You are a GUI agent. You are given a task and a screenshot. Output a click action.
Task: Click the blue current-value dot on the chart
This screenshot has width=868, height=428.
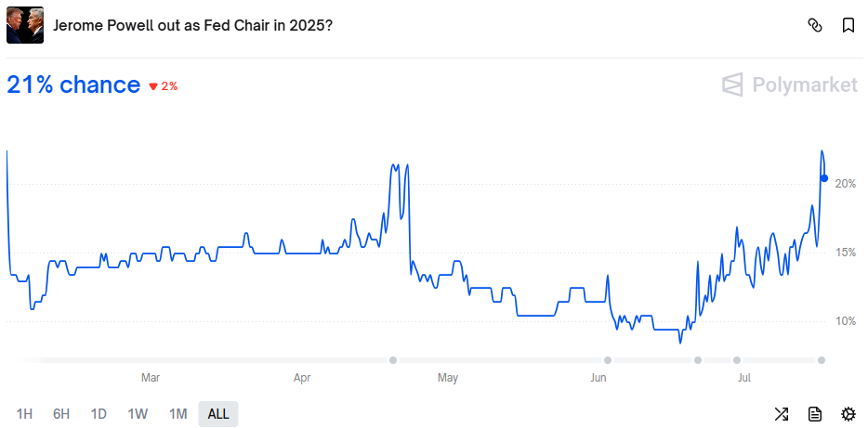click(x=824, y=178)
